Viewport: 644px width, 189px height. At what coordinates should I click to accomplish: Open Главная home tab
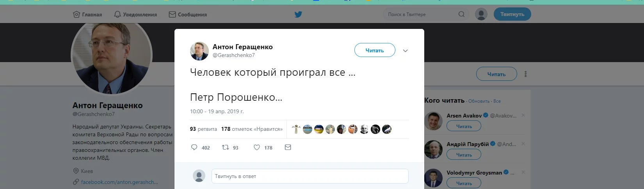87,14
